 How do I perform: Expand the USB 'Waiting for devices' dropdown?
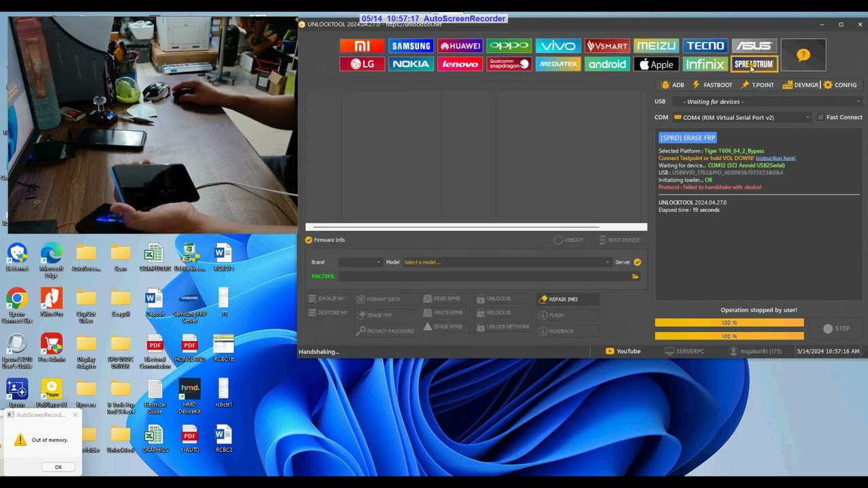tap(767, 102)
